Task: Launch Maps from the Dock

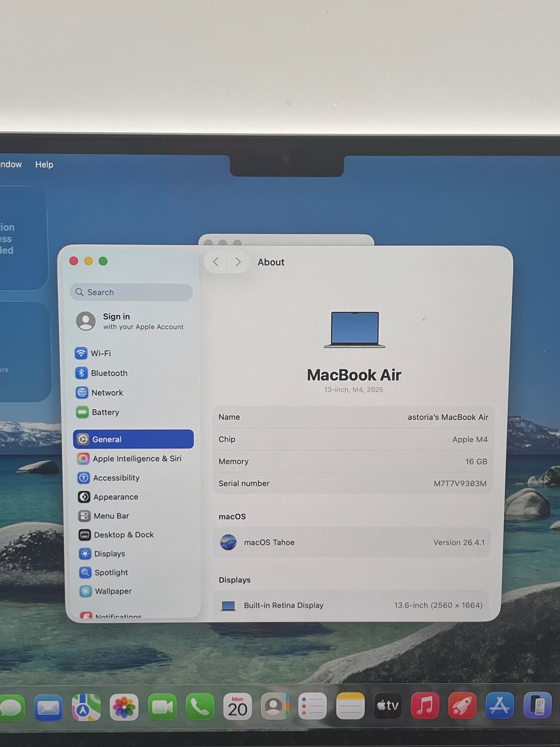Action: coord(86,707)
